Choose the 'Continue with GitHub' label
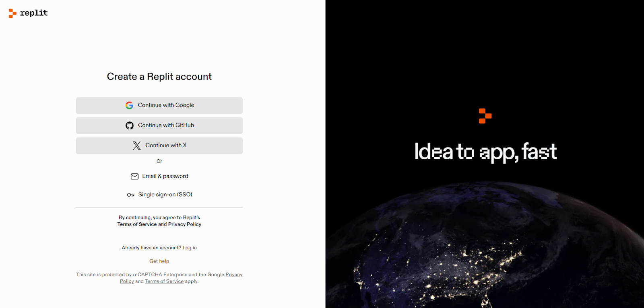644x308 pixels. point(166,125)
